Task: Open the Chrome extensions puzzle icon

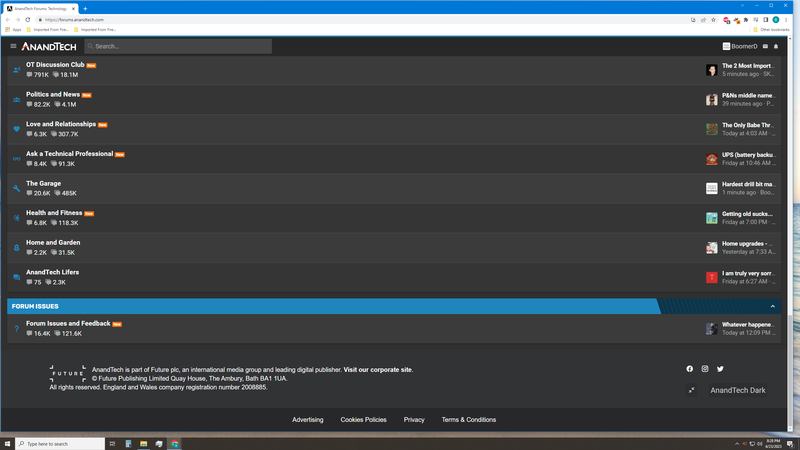Action: pyautogui.click(x=746, y=20)
